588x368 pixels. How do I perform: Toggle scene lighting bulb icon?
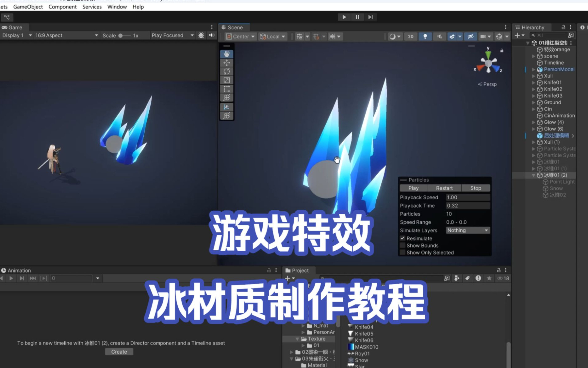click(x=425, y=37)
